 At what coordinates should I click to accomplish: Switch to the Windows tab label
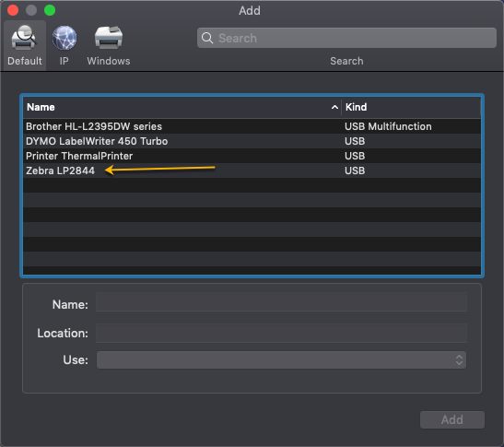coord(109,61)
